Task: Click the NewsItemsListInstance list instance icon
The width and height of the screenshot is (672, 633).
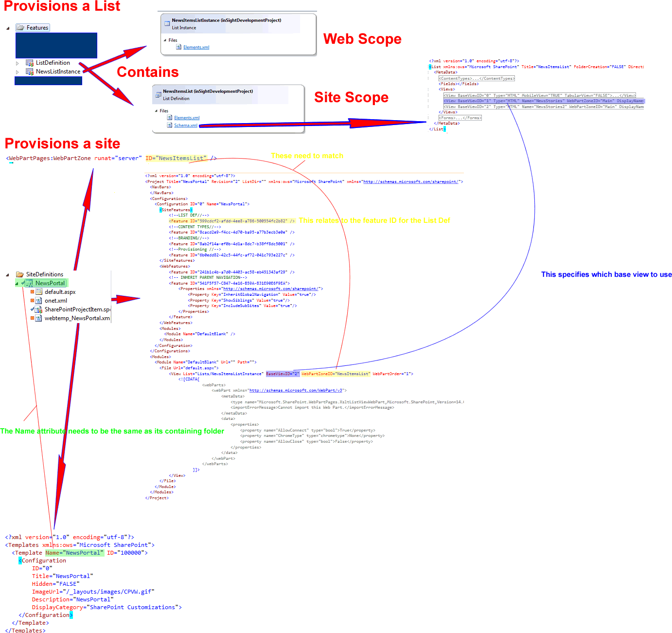Action: tap(167, 23)
